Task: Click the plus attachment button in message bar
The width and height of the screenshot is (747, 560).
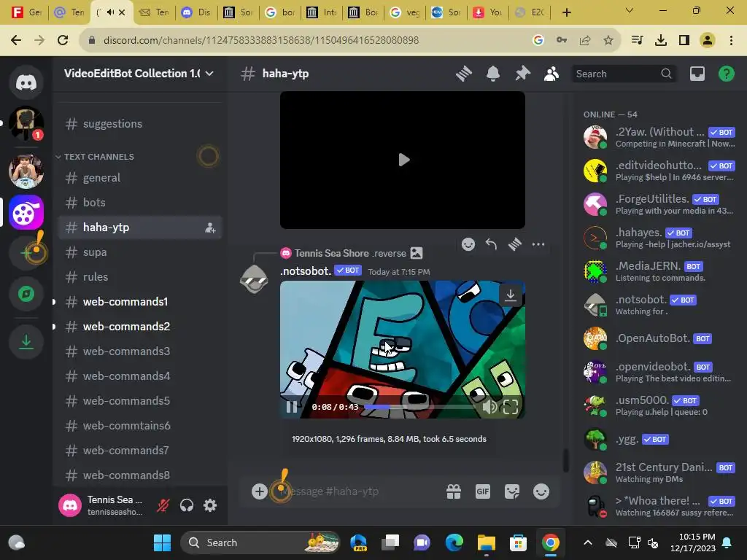Action: tap(259, 491)
